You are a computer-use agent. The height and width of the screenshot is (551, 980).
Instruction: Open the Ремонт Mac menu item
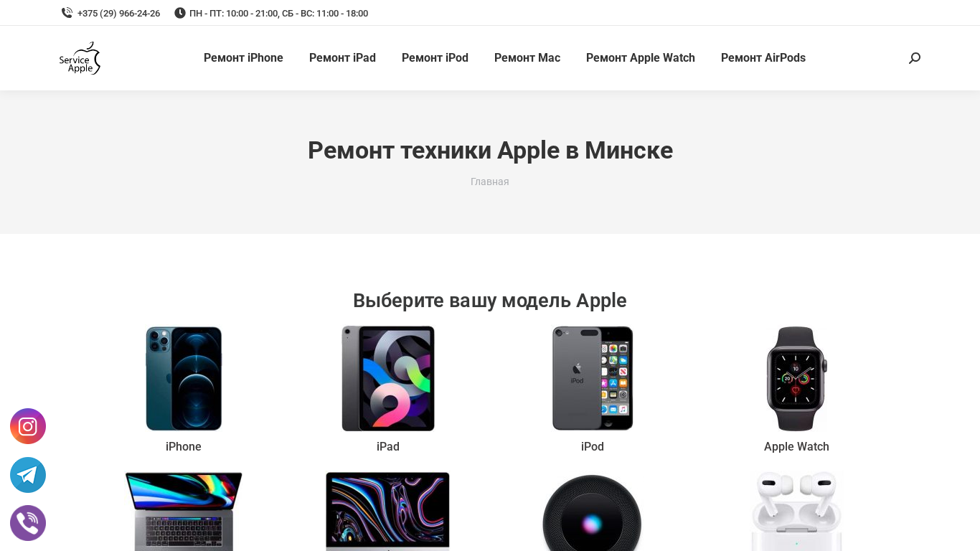(527, 58)
